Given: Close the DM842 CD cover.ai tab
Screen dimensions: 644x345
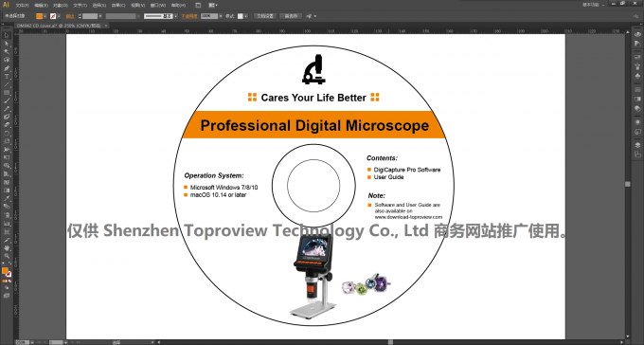Looking at the screenshot, I should pyautogui.click(x=105, y=26).
